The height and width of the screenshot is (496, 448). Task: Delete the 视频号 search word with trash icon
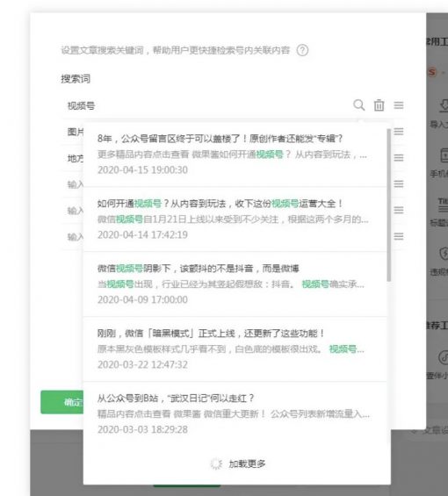pyautogui.click(x=379, y=105)
